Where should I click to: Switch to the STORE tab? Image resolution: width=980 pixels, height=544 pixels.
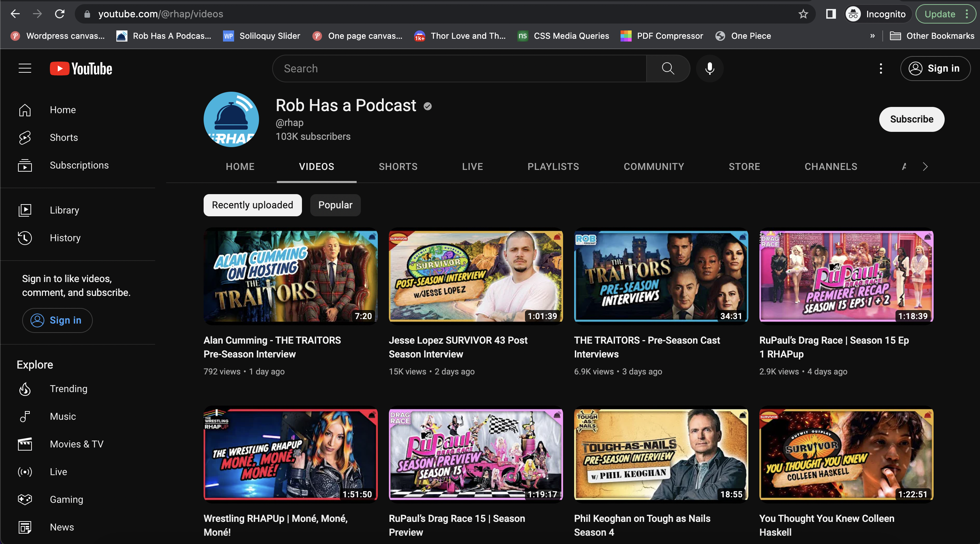click(745, 166)
